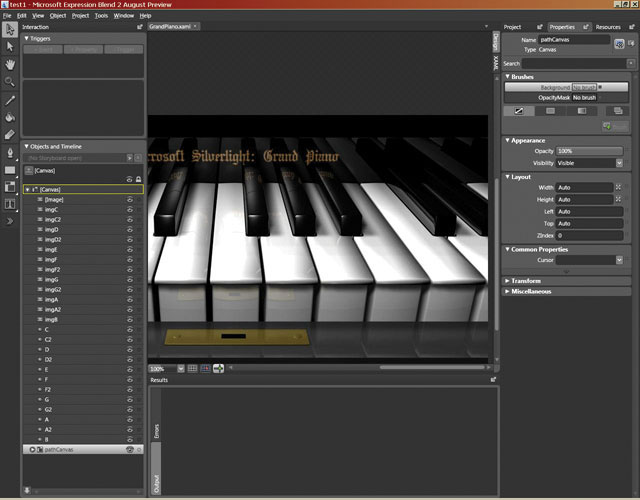Expand the Miscellaneous section

(507, 291)
